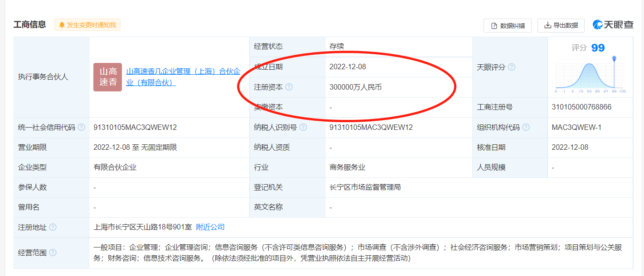
Task: Click the 经营状态 value 存续
Action: point(337,46)
